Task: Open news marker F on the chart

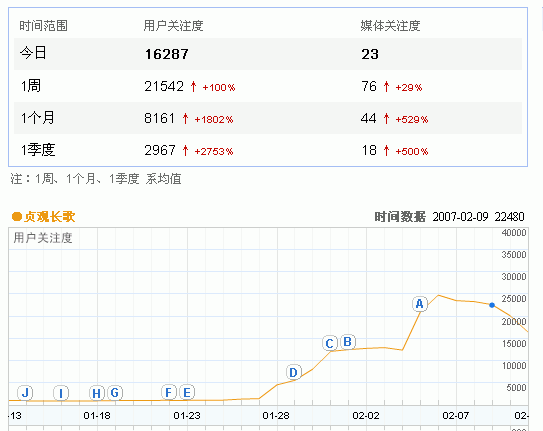Action: point(169,392)
